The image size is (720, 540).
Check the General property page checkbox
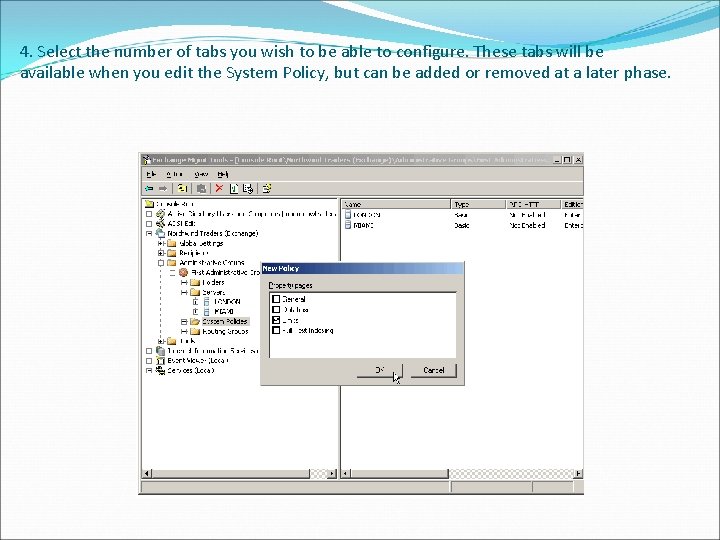pos(276,299)
